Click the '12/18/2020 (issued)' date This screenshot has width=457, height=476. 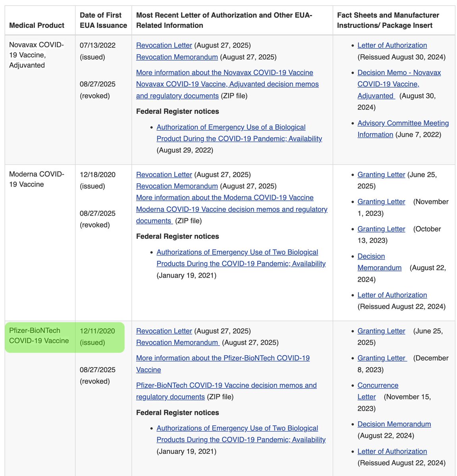(98, 180)
